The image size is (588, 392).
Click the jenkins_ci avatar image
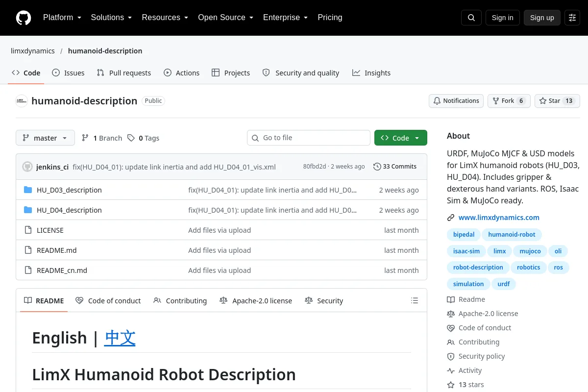click(27, 167)
